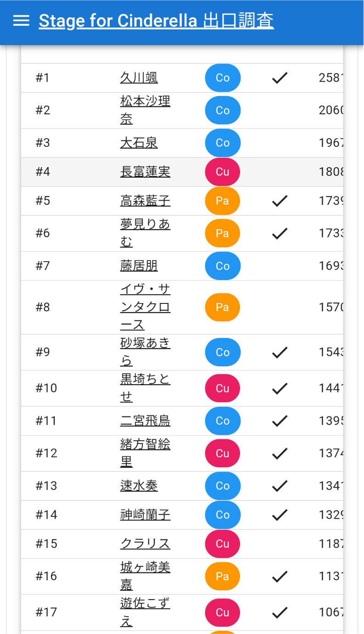Select the Cu type badge for 長富蓮実
This screenshot has height=634, width=364.
[x=223, y=172]
